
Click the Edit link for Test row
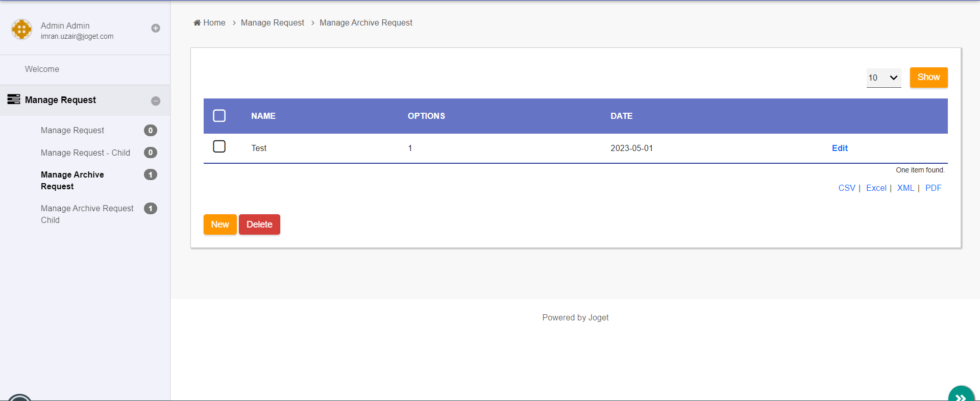pos(840,148)
